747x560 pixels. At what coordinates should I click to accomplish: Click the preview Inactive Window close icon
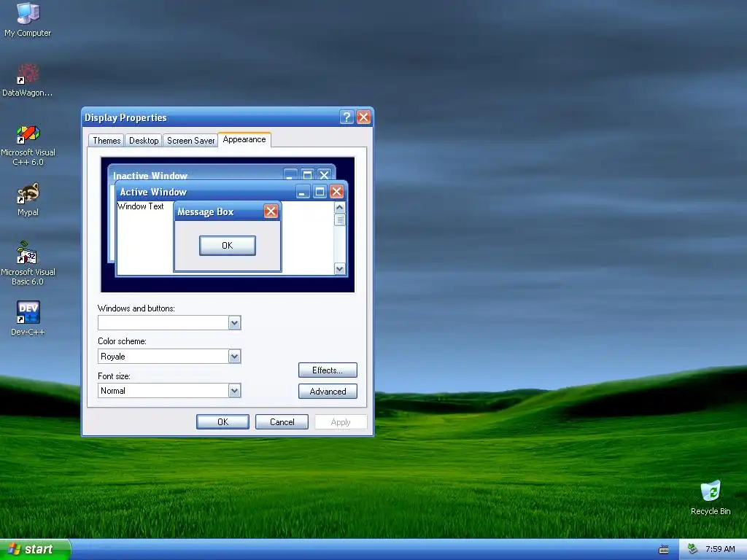[x=324, y=174]
